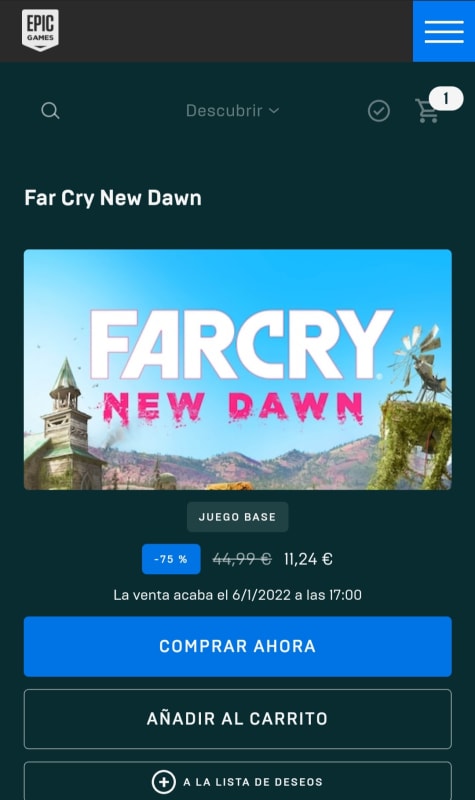Viewport: 475px width, 800px height.
Task: Click the search magnifier icon
Action: click(50, 110)
